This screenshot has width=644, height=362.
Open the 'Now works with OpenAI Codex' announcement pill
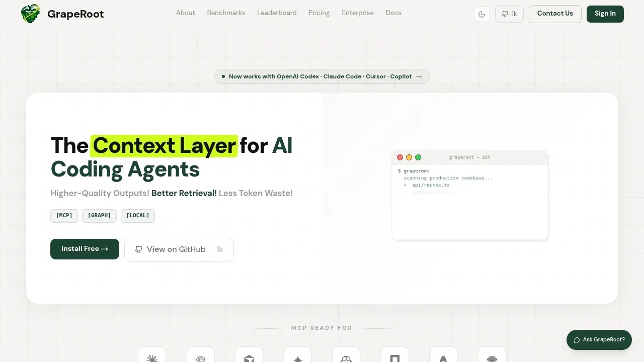coord(322,76)
